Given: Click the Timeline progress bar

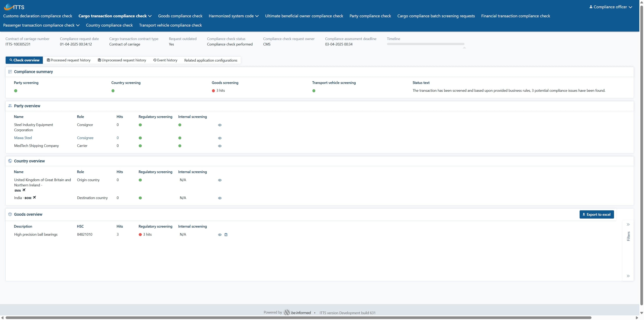Looking at the screenshot, I should coord(425,44).
